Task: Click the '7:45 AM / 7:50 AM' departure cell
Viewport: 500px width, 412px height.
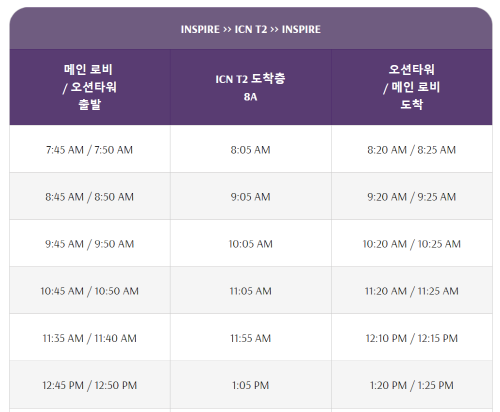Action: [90, 149]
